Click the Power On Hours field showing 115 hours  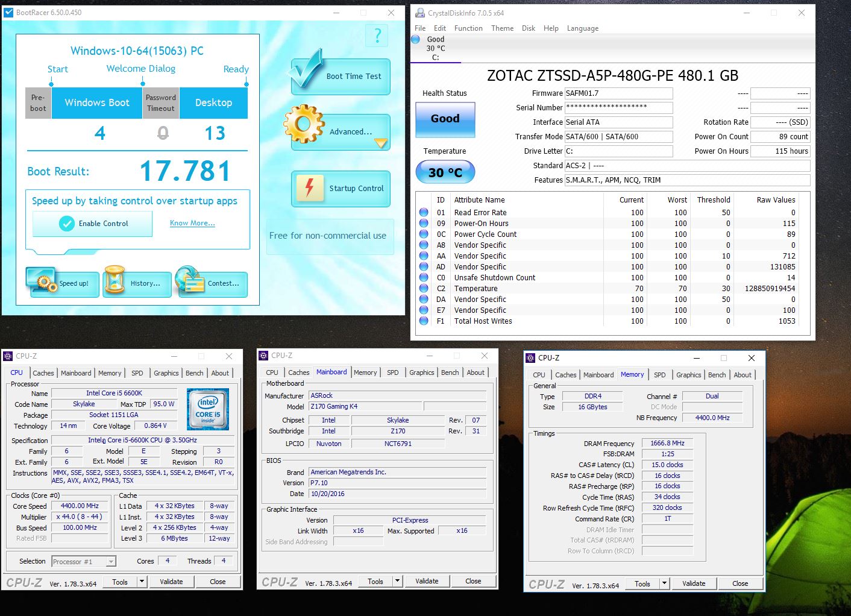pos(780,151)
